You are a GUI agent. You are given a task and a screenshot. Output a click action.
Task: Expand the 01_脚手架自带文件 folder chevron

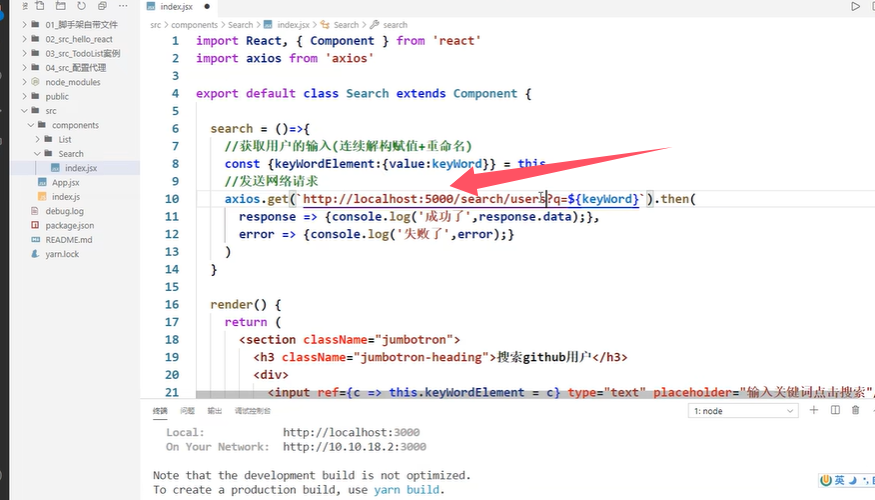[x=25, y=25]
